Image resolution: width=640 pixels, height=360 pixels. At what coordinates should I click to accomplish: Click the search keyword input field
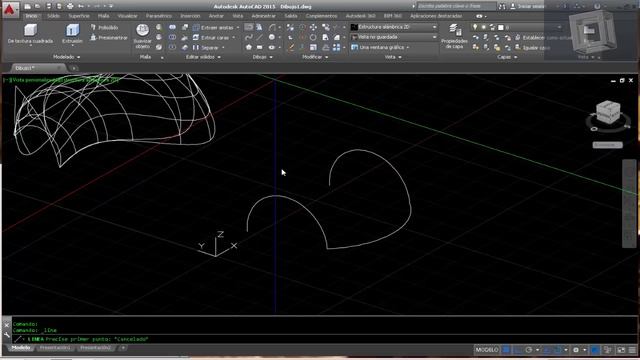pos(456,6)
